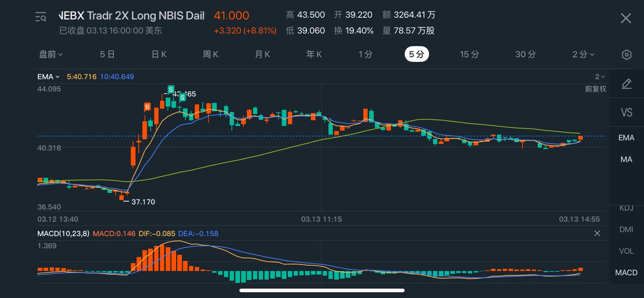Open the VS compare tool
Viewport: 644px width, 298px height.
tap(626, 113)
